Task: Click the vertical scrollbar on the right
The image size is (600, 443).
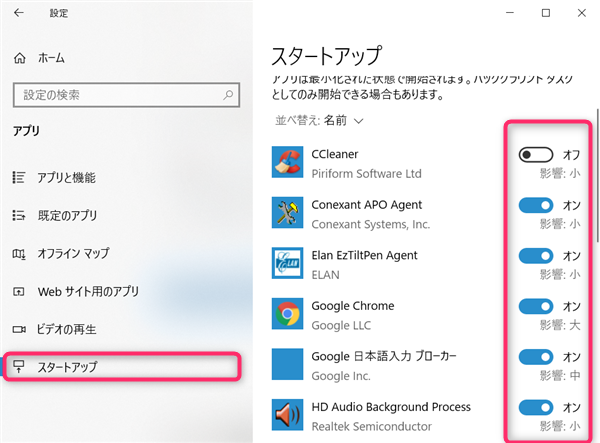Action: click(x=598, y=175)
